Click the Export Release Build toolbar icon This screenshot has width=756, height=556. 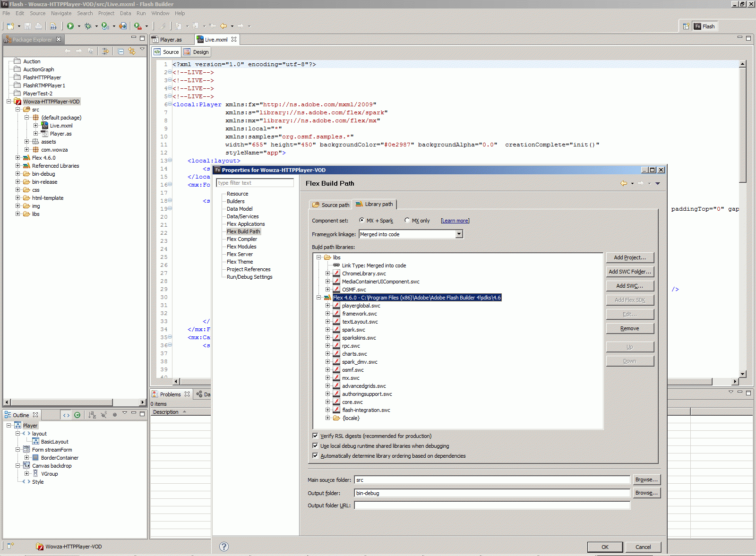[123, 26]
